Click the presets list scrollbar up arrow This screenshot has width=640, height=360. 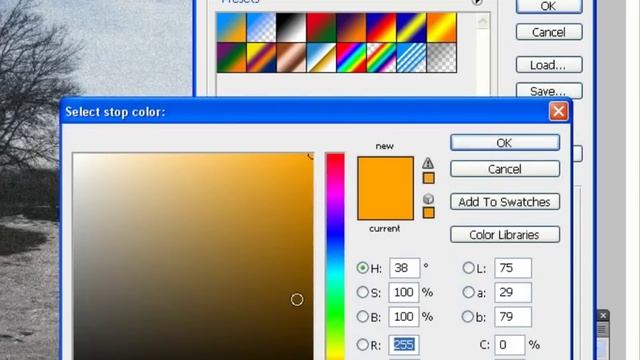(483, 21)
